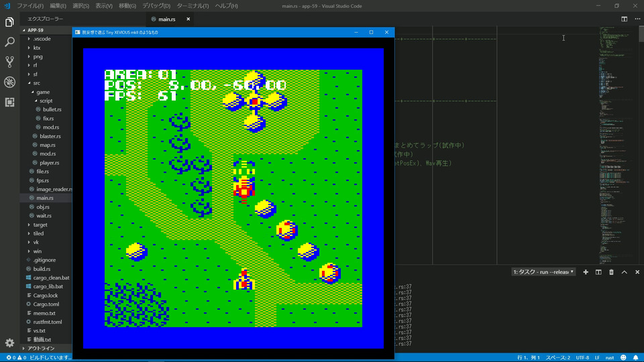The height and width of the screenshot is (362, 644).
Task: Open player.rs in the explorer
Action: click(49, 162)
